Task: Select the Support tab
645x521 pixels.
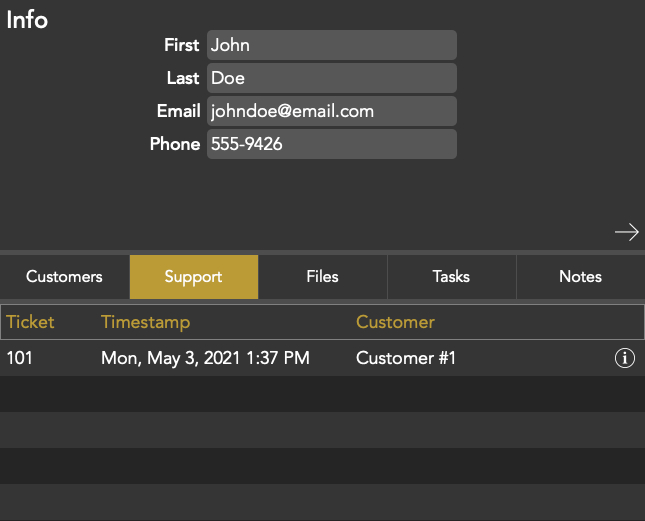Action: (193, 277)
